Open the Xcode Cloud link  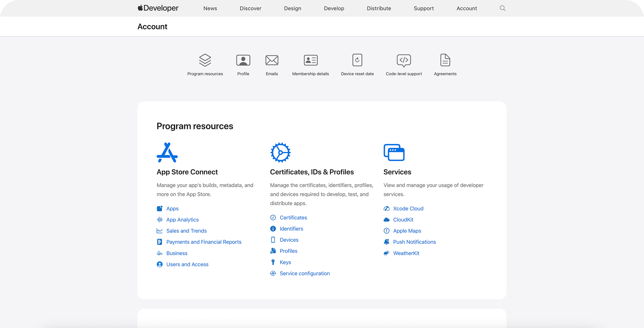(408, 208)
